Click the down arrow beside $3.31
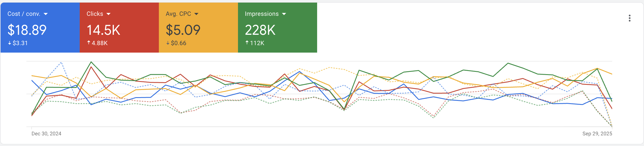 [x=9, y=43]
